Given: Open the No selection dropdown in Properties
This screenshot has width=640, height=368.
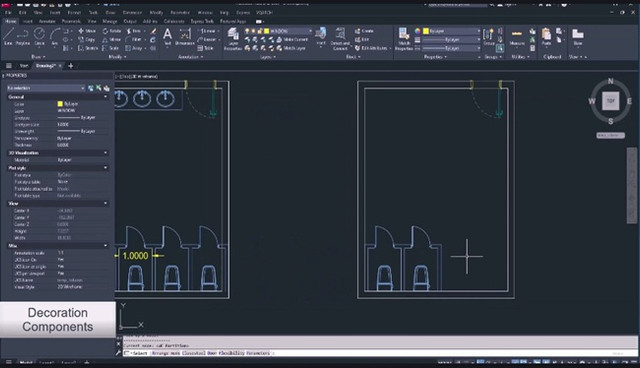Looking at the screenshot, I should click(46, 88).
